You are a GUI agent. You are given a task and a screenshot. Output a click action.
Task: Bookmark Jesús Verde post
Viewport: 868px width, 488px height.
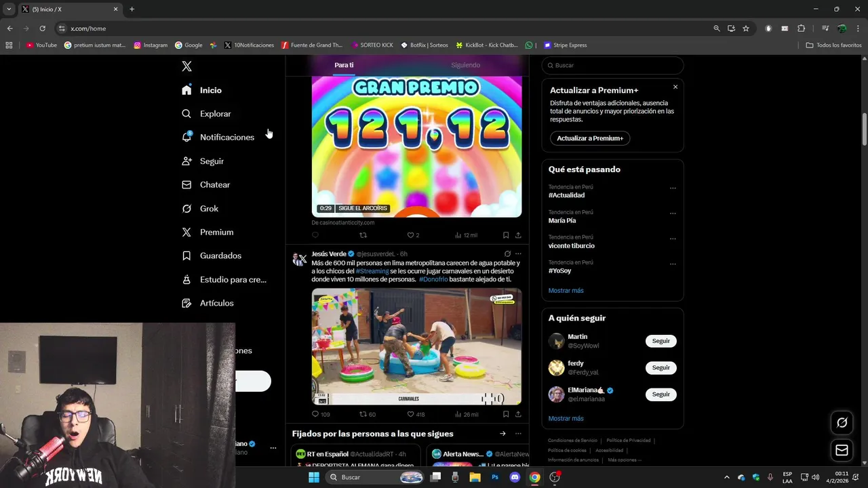506,414
